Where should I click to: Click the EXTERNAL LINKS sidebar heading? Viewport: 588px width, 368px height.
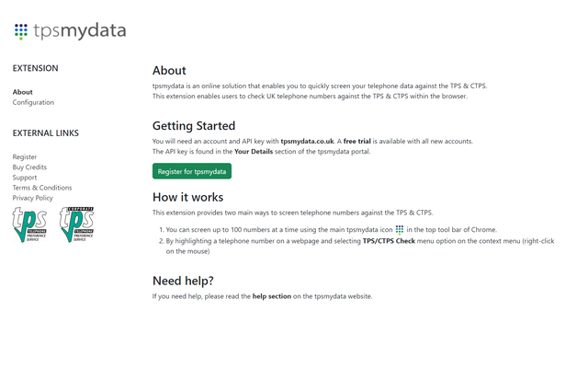tap(46, 133)
